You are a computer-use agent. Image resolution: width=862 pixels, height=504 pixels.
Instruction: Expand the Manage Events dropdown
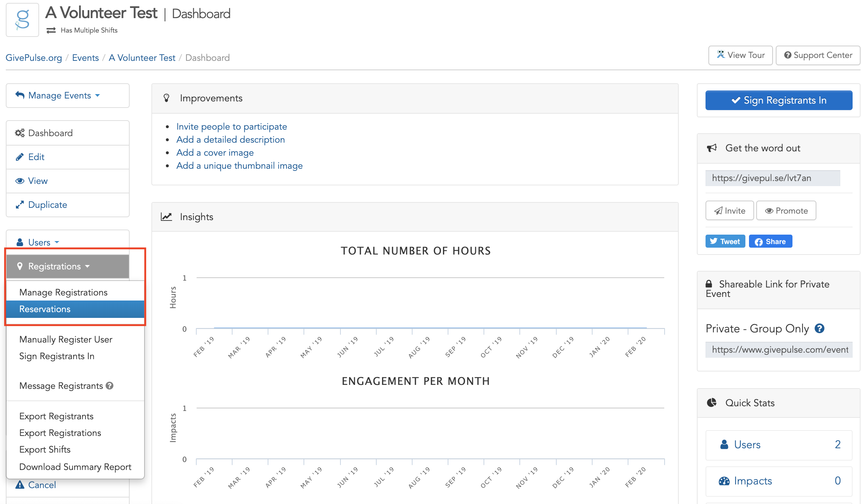[68, 96]
